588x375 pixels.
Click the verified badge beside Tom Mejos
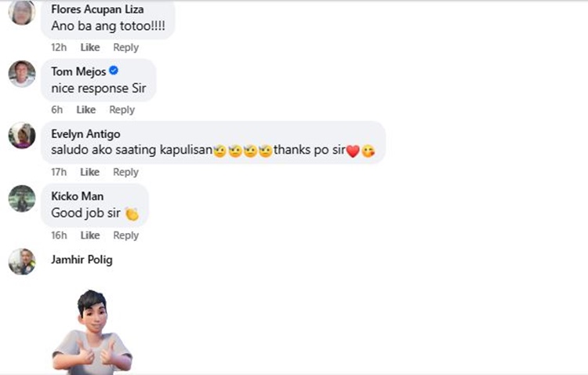pos(114,70)
